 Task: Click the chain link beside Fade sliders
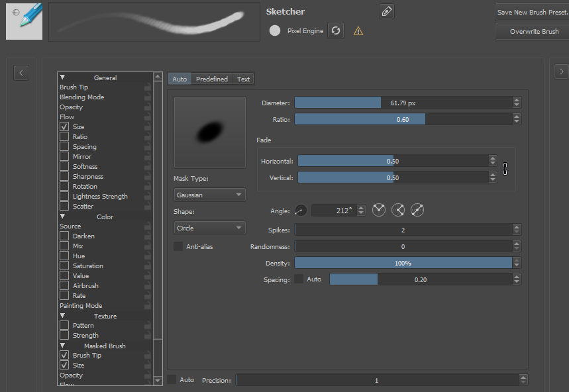[505, 169]
